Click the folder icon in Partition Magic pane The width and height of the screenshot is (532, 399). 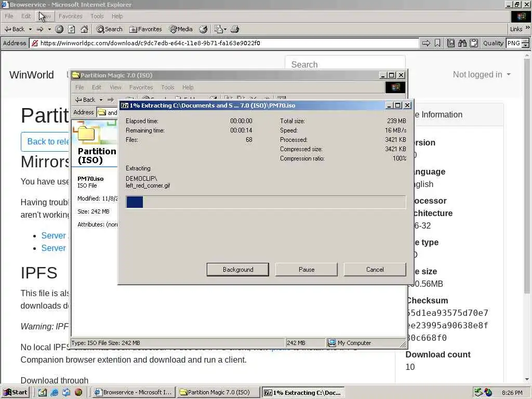click(86, 134)
